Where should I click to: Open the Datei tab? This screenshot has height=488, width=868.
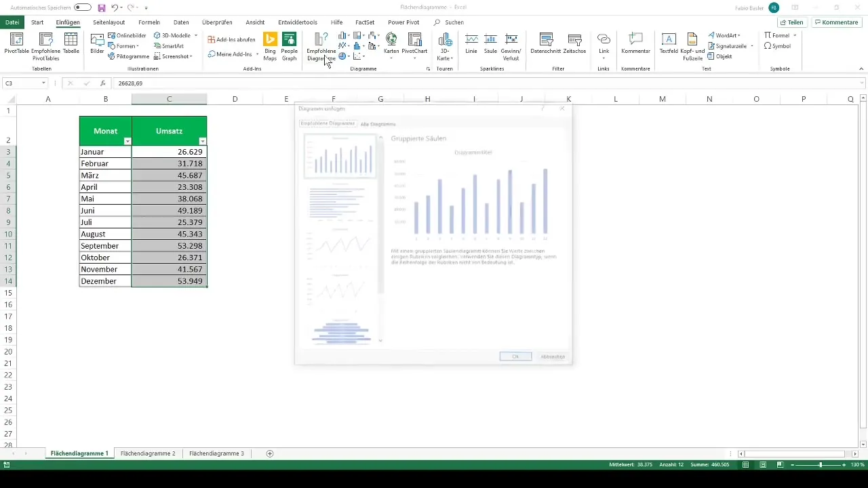pyautogui.click(x=12, y=22)
